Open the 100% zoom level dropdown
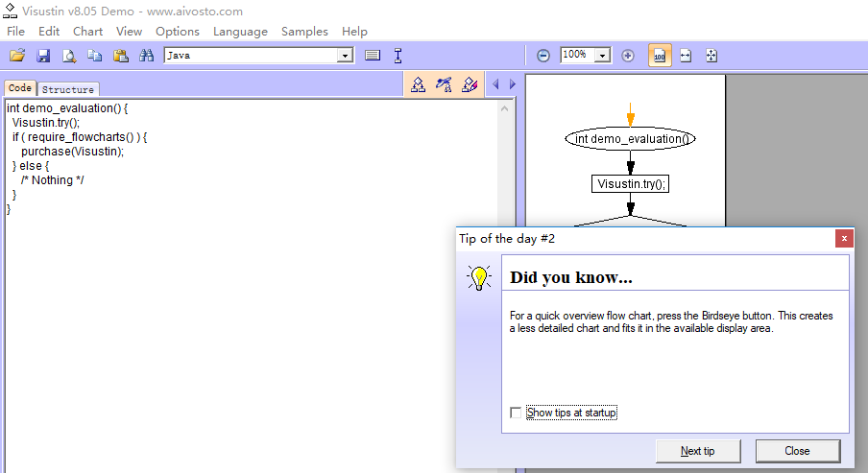This screenshot has height=473, width=868. point(602,56)
